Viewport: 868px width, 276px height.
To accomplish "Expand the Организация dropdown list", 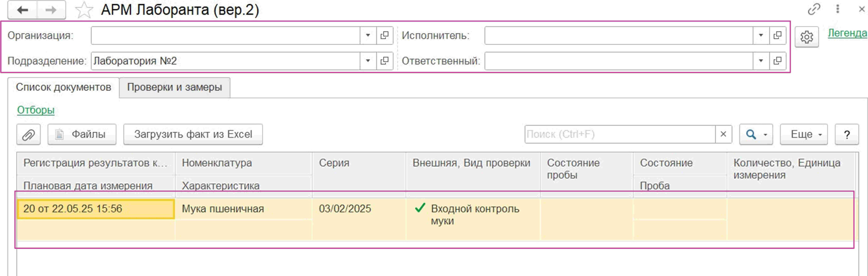I will click(368, 36).
